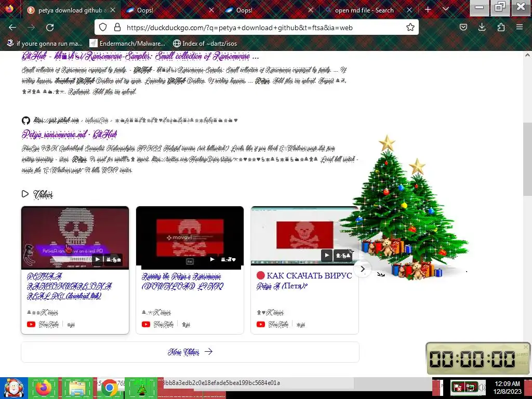
Task: Close the petya download github tab
Action: (x=113, y=10)
